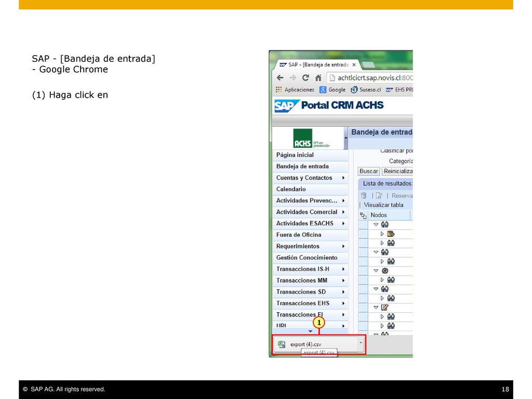This screenshot has height=399, width=532.
Task: Click the trash delete icon in the results toolbar
Action: point(364,195)
